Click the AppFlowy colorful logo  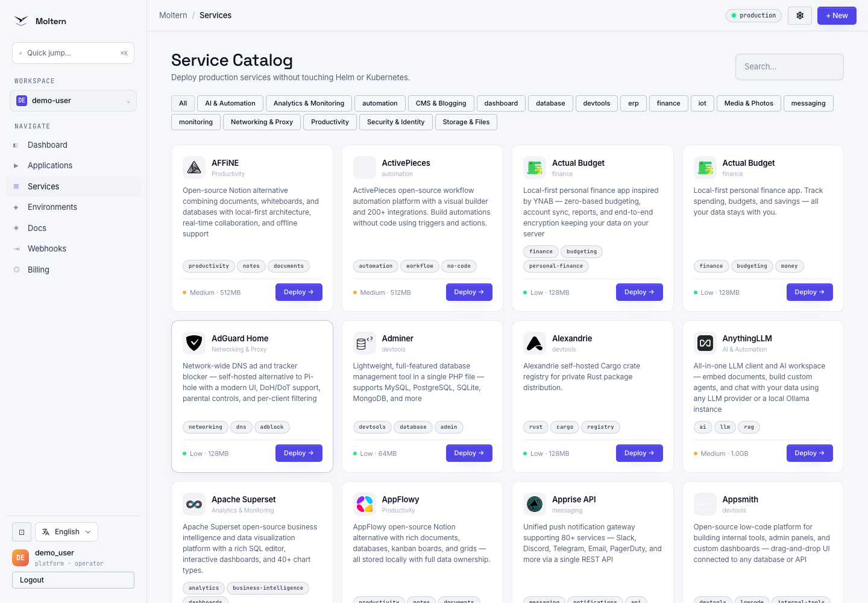364,504
